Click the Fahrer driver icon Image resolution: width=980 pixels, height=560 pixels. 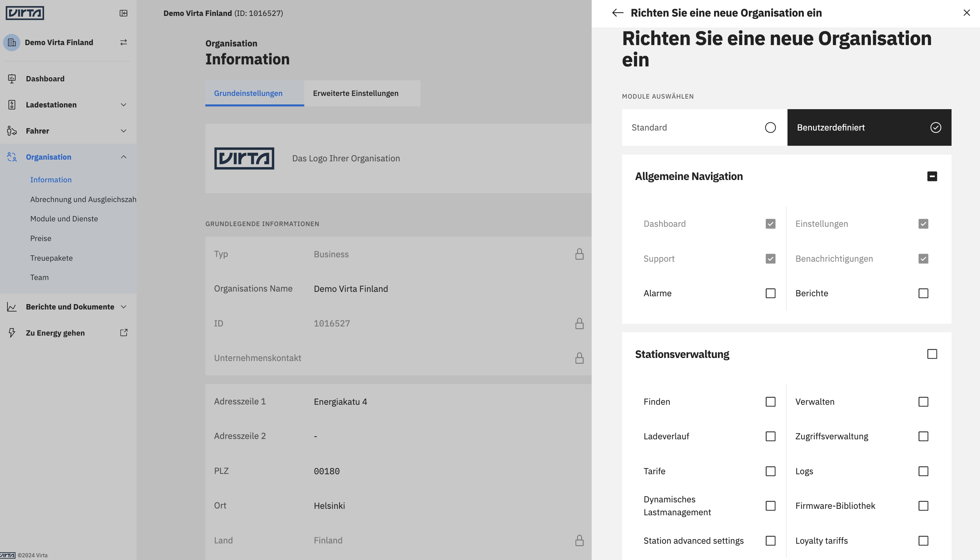[x=12, y=131]
